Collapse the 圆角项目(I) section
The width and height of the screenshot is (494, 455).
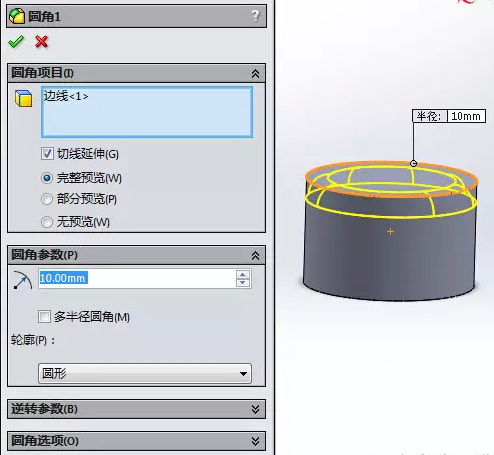(255, 73)
